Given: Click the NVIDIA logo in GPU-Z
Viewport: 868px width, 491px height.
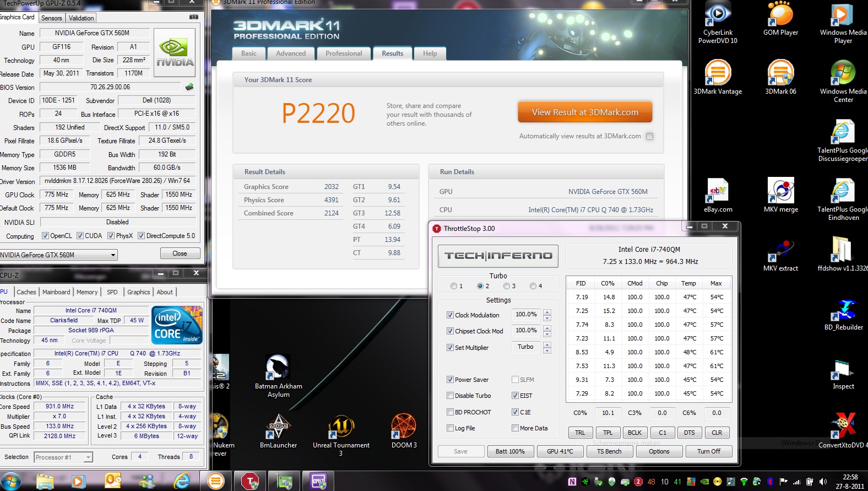Looking at the screenshot, I should click(175, 52).
